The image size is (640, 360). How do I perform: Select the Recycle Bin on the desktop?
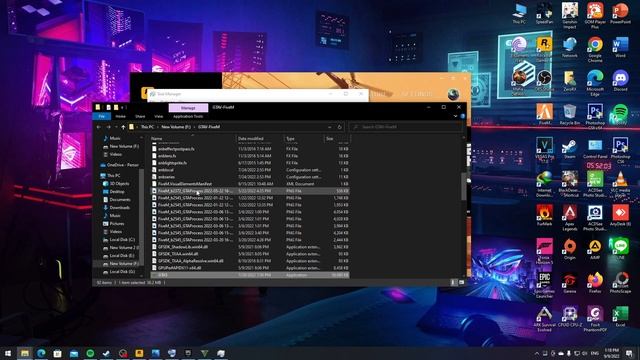[x=569, y=114]
